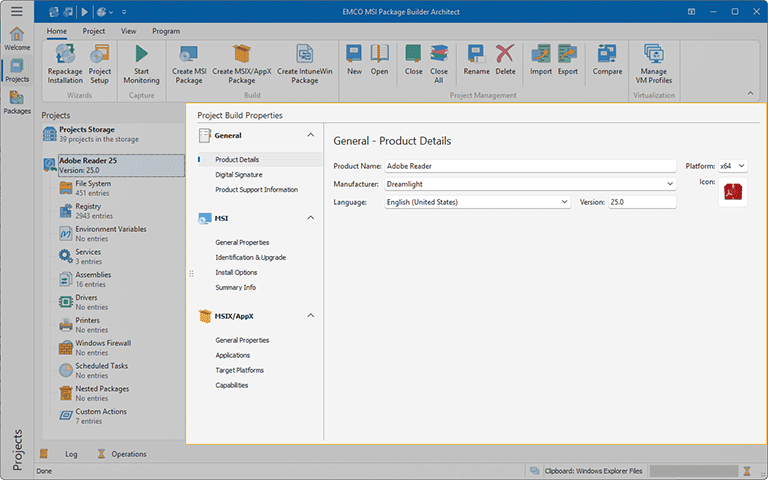Open the View ribbon tab
Screen dimensions: 768x480
pyautogui.click(x=128, y=31)
